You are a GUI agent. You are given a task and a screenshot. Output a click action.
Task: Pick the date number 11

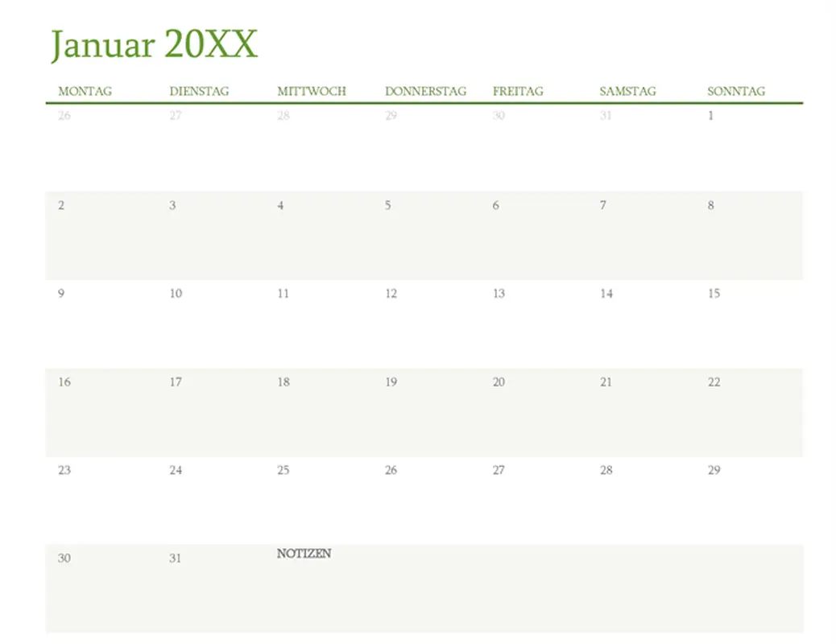[x=283, y=293]
